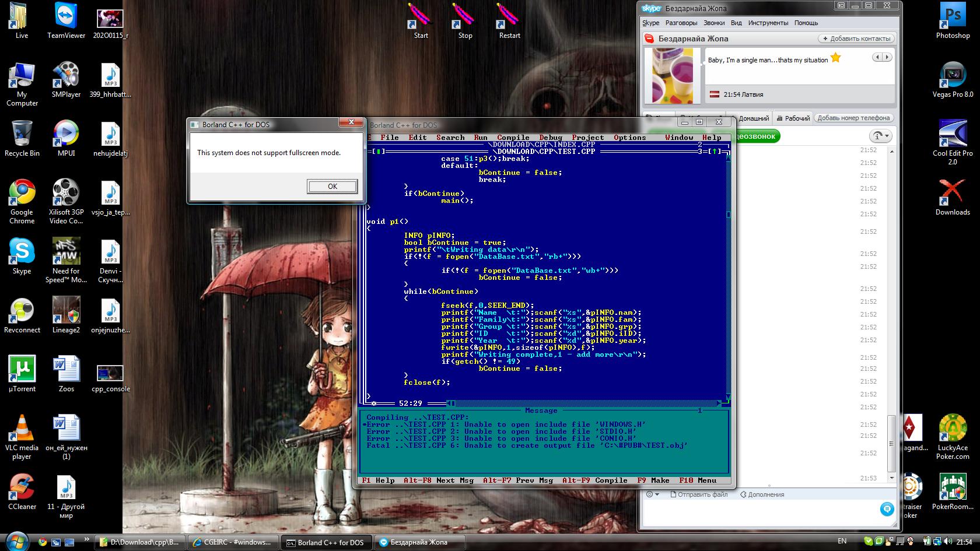
Task: Click Добавь номер телефона button
Action: [x=853, y=118]
